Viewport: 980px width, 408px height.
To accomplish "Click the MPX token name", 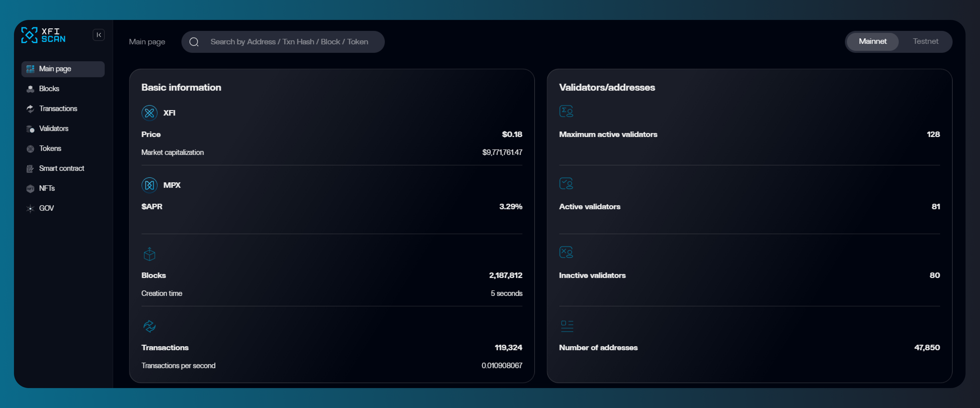I will (172, 185).
